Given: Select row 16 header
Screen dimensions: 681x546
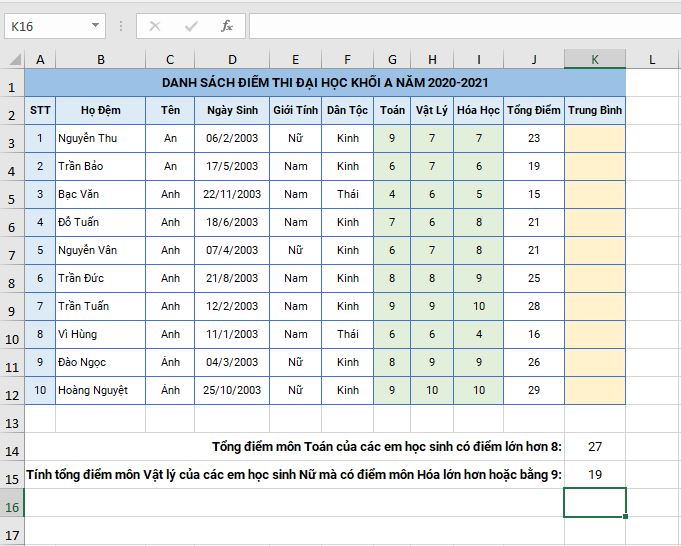Looking at the screenshot, I should tap(12, 503).
